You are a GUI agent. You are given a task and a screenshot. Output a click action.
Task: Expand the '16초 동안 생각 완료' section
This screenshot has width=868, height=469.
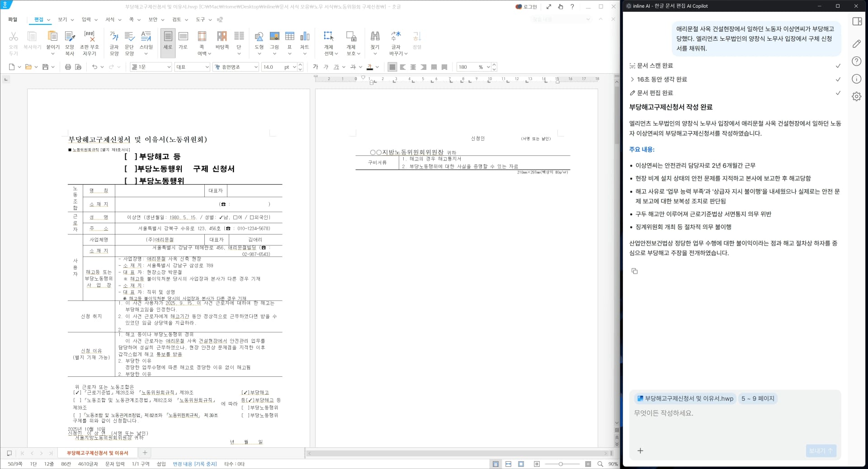click(632, 79)
